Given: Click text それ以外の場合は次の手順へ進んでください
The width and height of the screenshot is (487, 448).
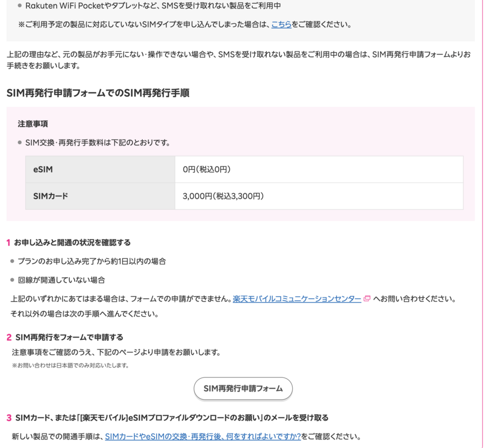Looking at the screenshot, I should tap(85, 314).
